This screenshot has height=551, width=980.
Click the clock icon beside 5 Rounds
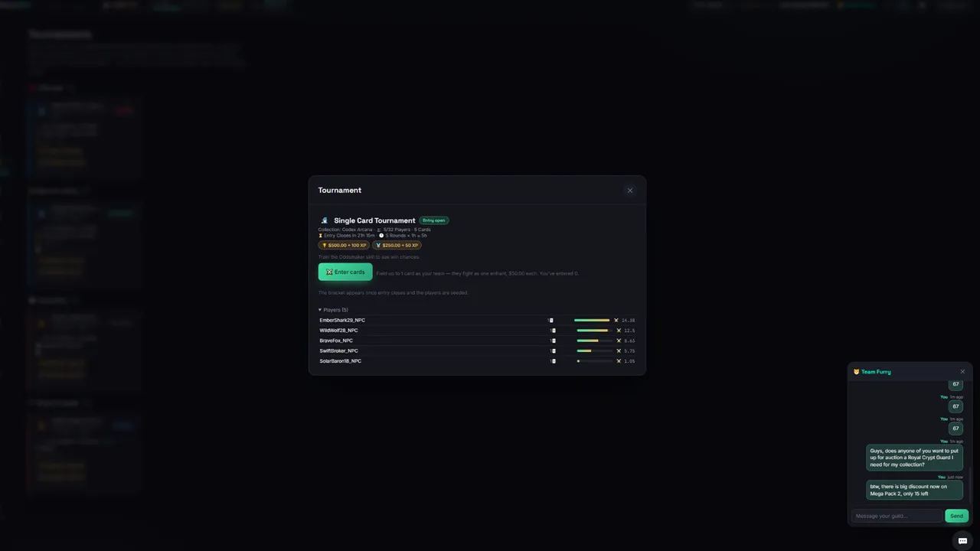tap(381, 236)
